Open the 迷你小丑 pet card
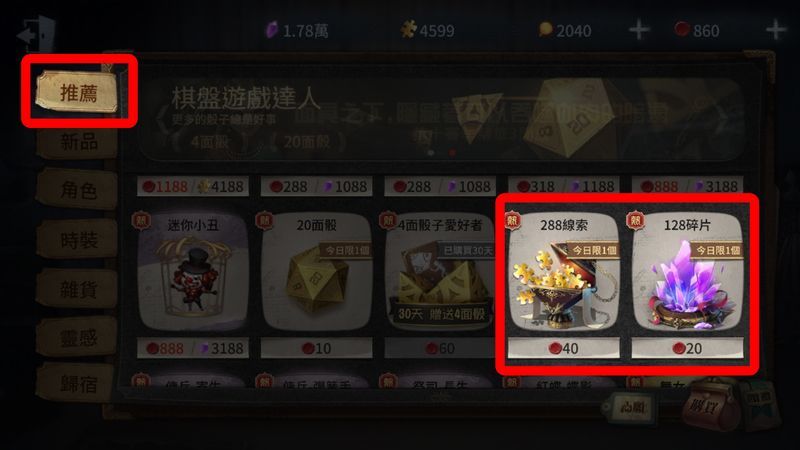 coord(193,271)
